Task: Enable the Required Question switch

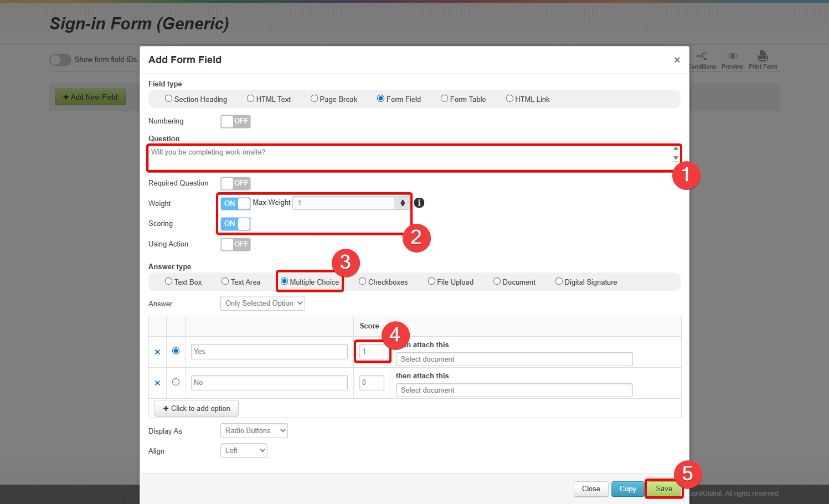Action: (235, 183)
